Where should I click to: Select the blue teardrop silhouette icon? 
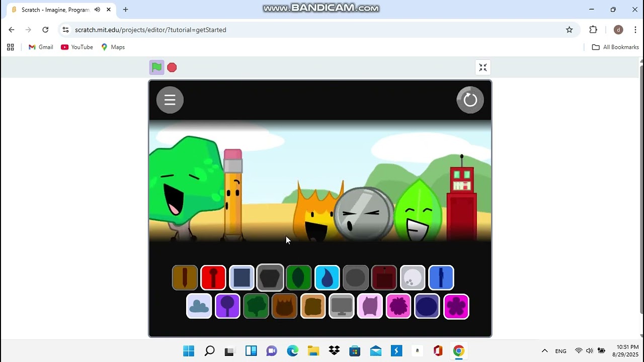(x=327, y=278)
